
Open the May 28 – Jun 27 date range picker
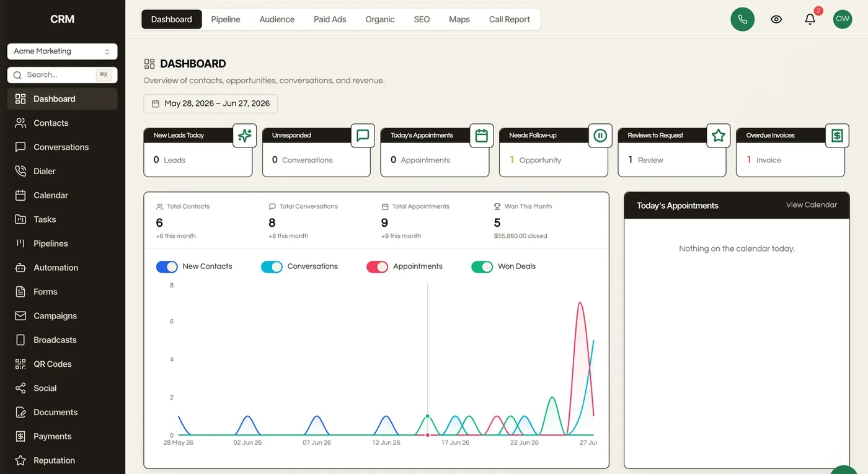click(210, 103)
